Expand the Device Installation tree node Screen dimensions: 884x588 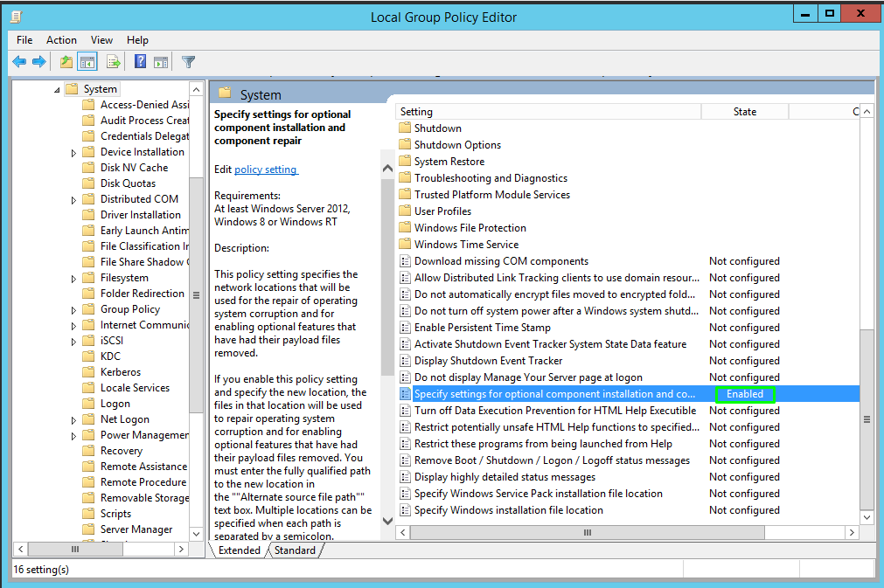coord(73,153)
